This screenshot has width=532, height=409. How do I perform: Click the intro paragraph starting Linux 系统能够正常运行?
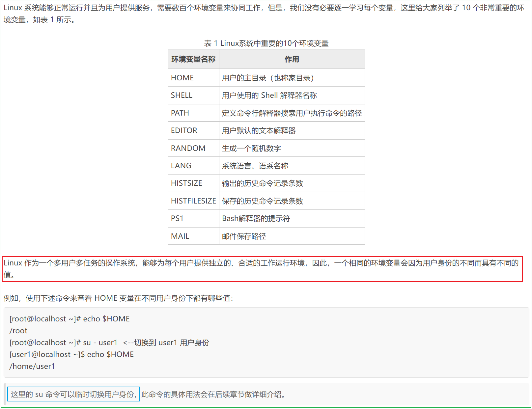[264, 14]
